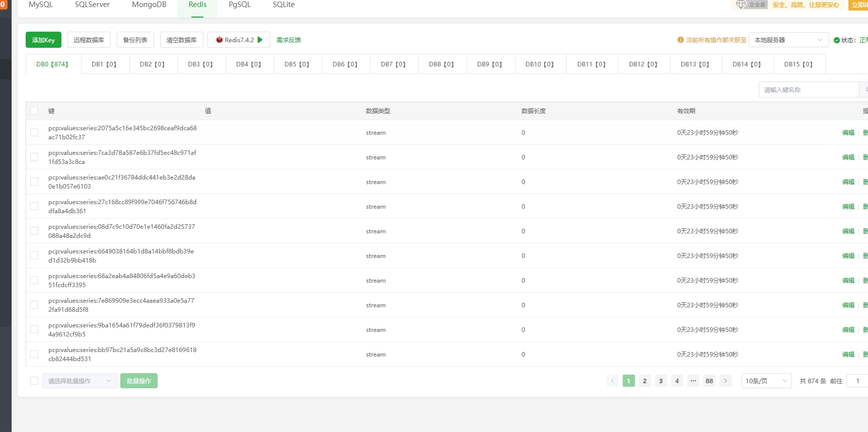868x432 pixels.
Task: Open the 请选择批量操作 batch action dropdown
Action: [80, 381]
